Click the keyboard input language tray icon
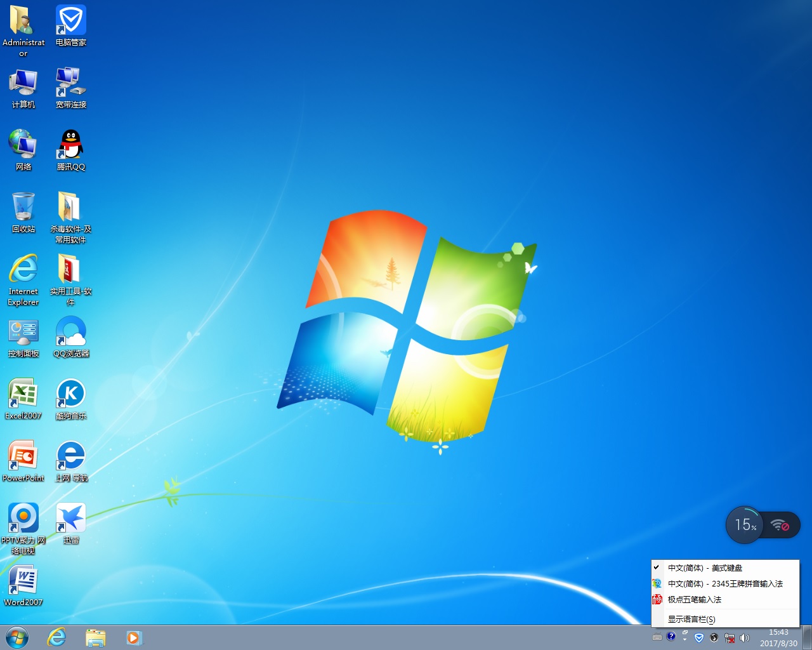The height and width of the screenshot is (650, 812). [657, 637]
